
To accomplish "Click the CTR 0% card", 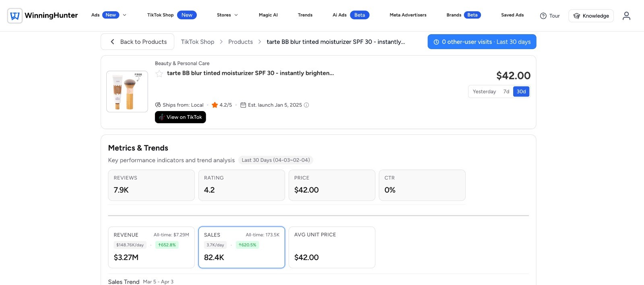I will [x=422, y=185].
